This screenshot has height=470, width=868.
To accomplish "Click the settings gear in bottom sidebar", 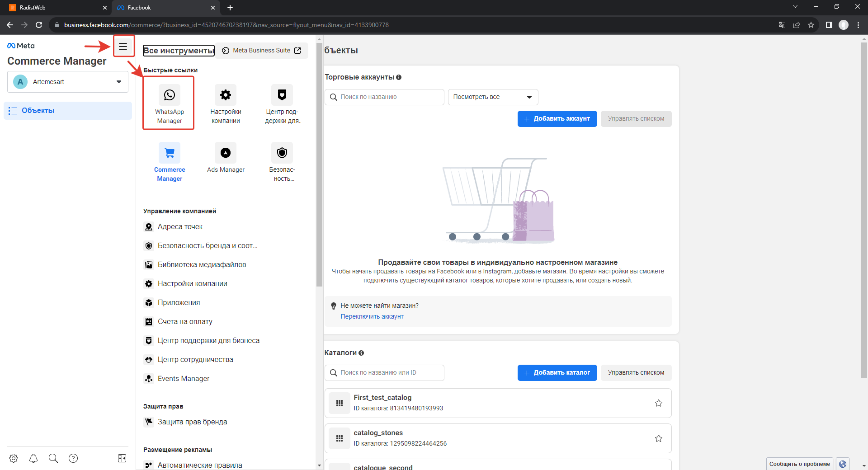I will [x=14, y=458].
